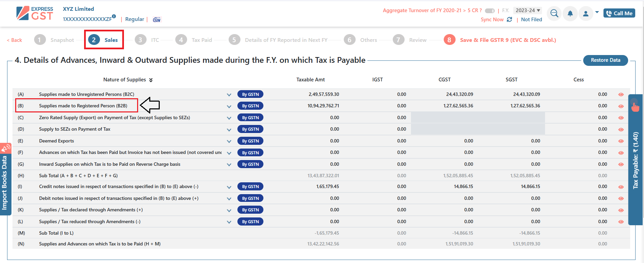Click the user profile avatar icon
Screen dimensions: 644x263
tap(586, 14)
